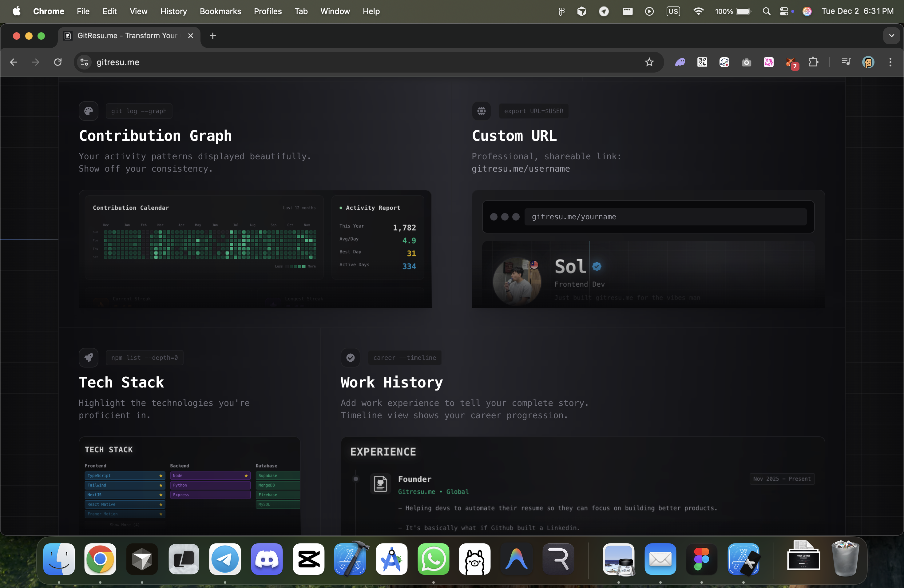Bookmark the page using the star icon

(649, 62)
